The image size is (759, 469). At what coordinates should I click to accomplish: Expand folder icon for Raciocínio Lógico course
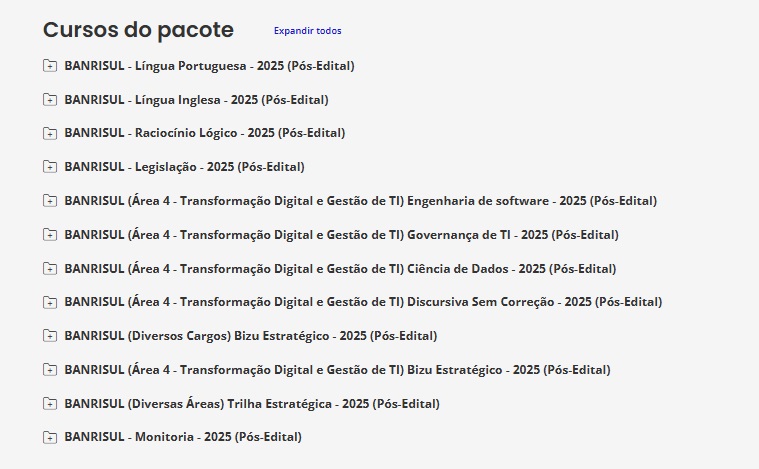pyautogui.click(x=50, y=133)
